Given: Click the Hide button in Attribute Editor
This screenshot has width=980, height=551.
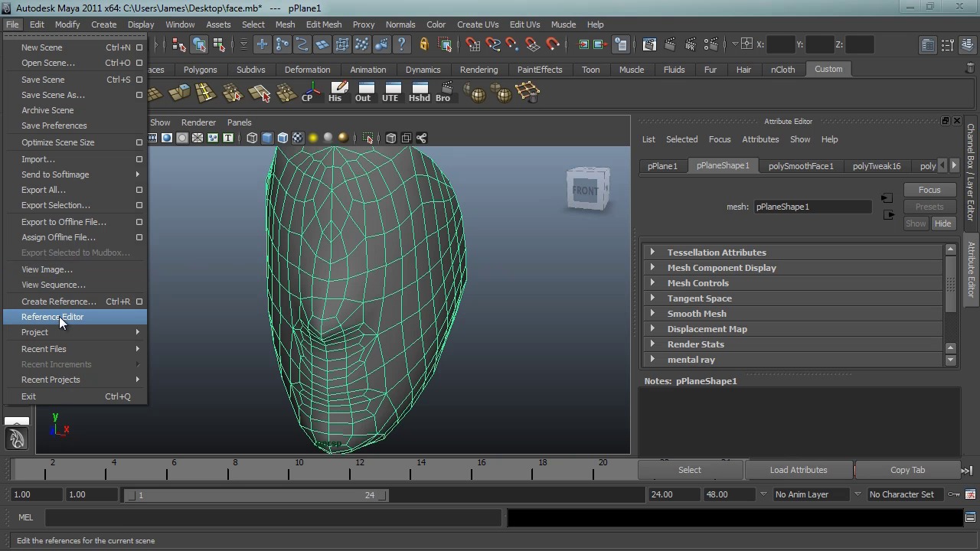Looking at the screenshot, I should 942,223.
